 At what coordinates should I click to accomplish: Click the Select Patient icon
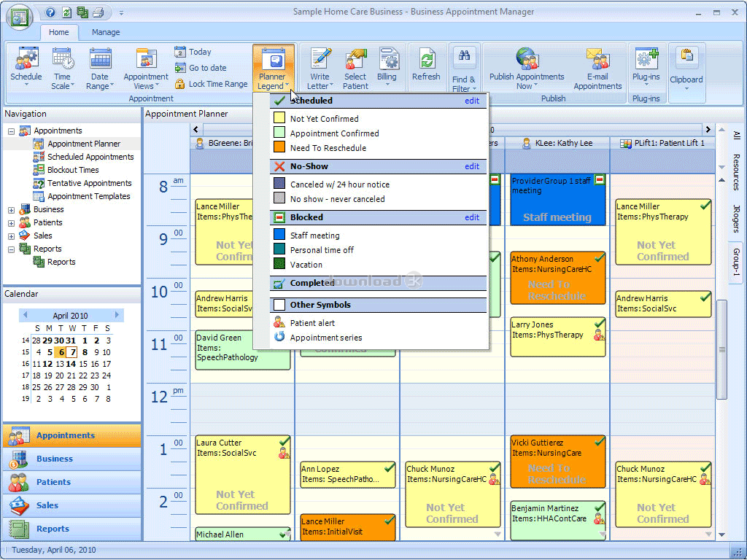[x=355, y=58]
